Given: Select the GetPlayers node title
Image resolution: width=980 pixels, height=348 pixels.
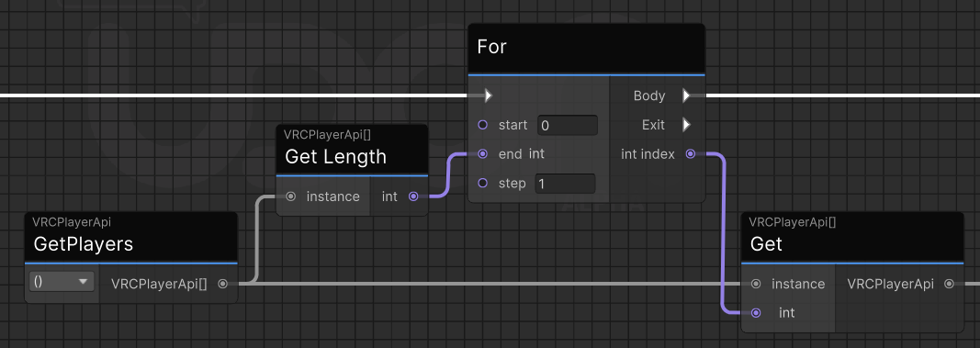Looking at the screenshot, I should [x=84, y=243].
